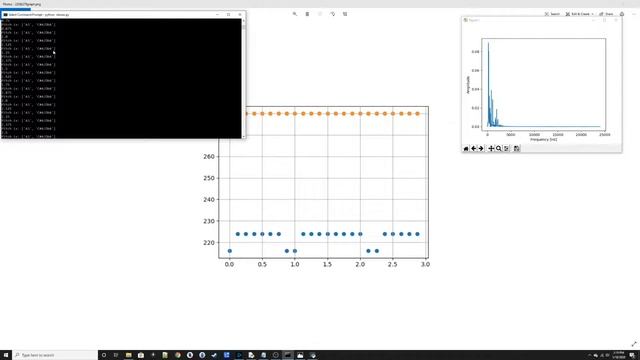
Task: Minimize the Command Prompt window
Action: [217, 14]
